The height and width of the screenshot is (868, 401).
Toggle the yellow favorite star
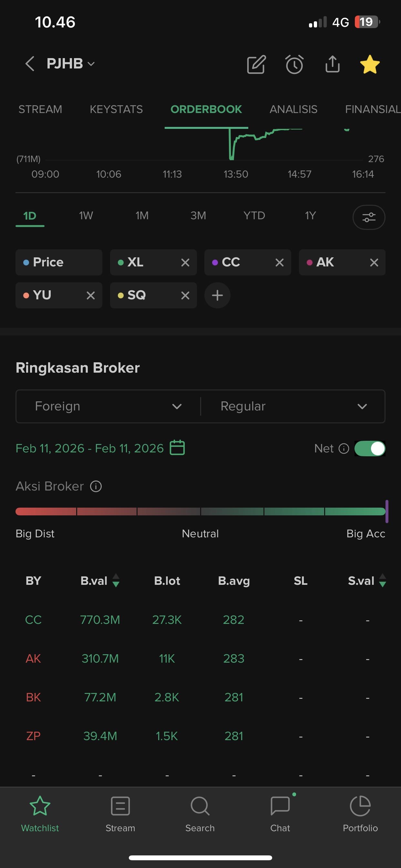point(370,64)
